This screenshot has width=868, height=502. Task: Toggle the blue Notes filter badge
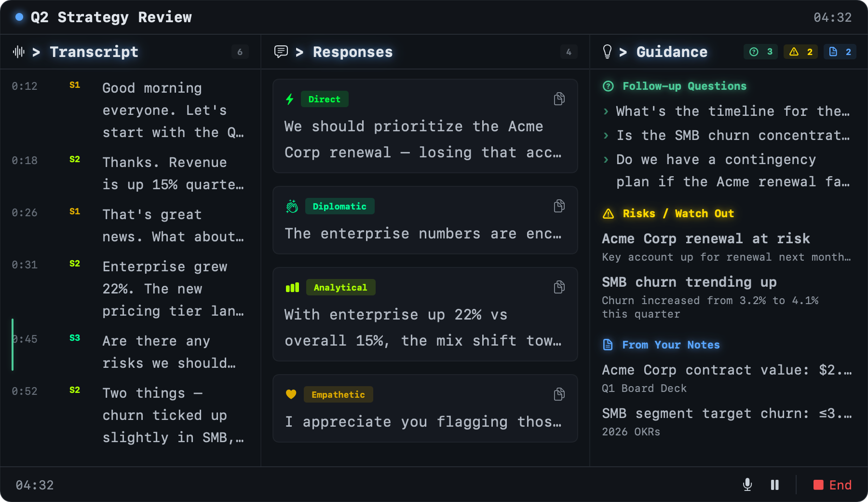[x=840, y=52]
